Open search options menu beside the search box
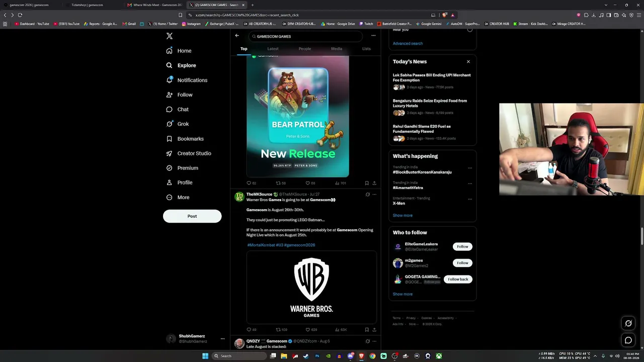644x362 pixels. pyautogui.click(x=373, y=36)
